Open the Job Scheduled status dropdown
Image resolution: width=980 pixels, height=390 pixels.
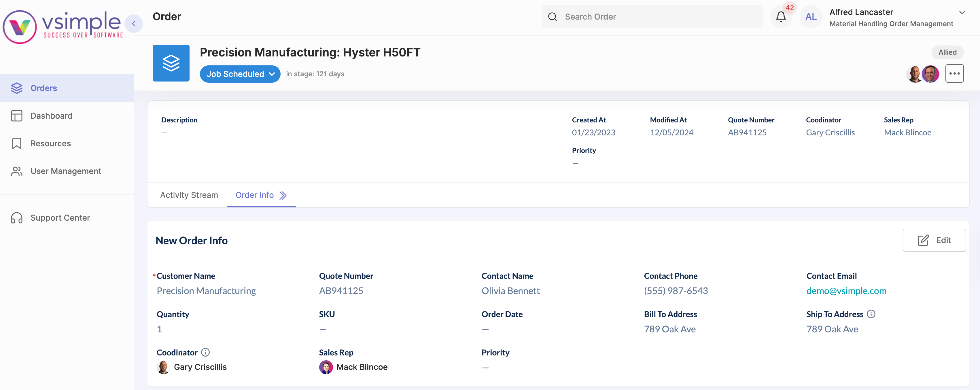[x=240, y=74]
